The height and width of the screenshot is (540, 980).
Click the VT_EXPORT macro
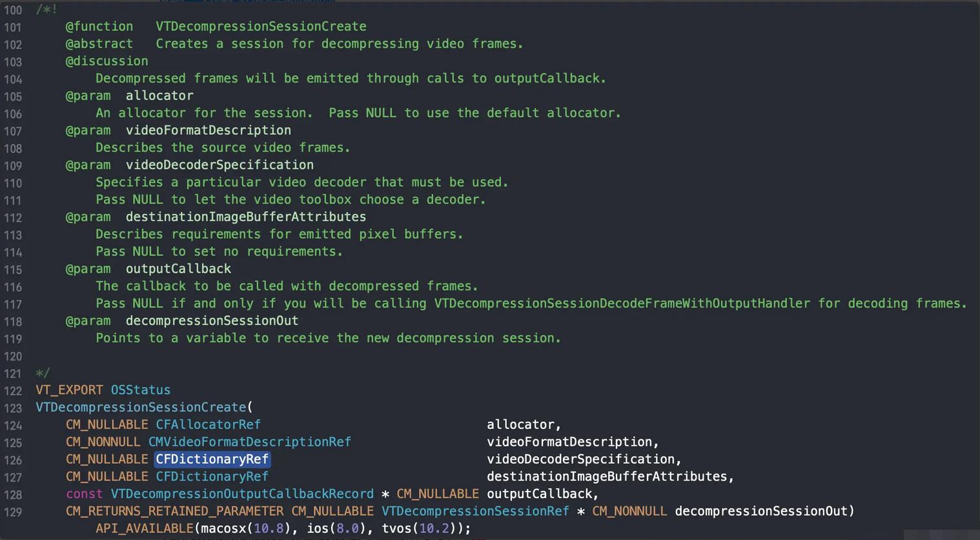point(69,390)
